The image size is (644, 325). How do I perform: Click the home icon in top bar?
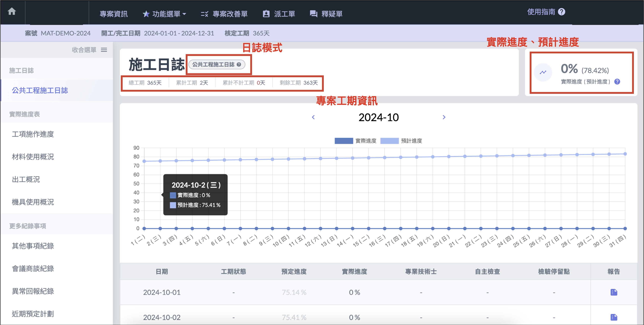pyautogui.click(x=12, y=11)
